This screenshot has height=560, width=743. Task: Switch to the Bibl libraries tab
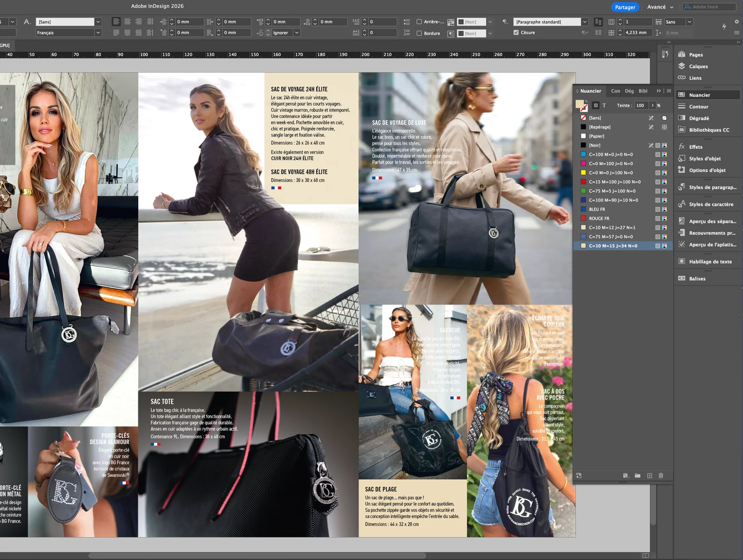[643, 91]
